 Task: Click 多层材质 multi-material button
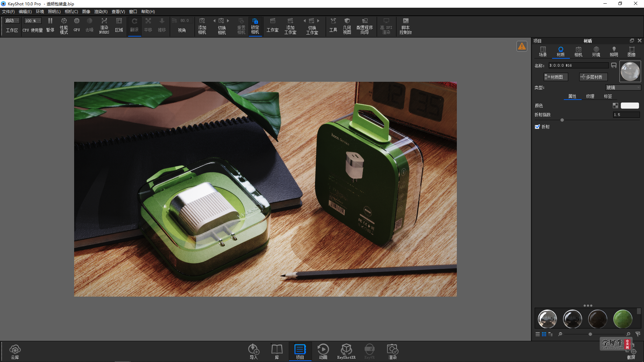pos(593,77)
